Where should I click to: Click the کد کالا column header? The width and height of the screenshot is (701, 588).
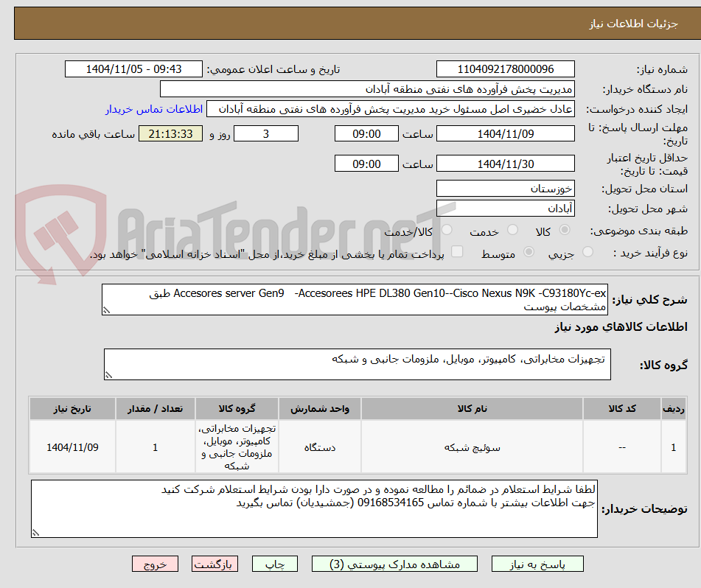point(622,409)
